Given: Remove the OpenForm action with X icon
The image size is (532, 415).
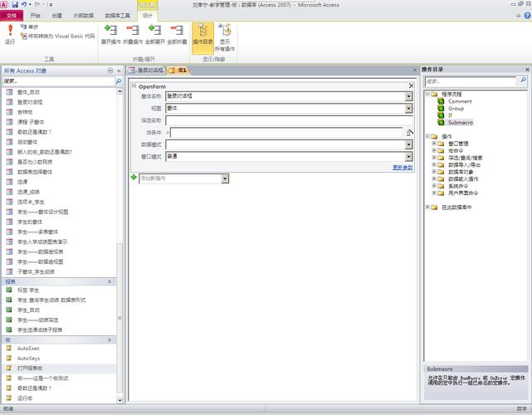Looking at the screenshot, I should [x=410, y=85].
